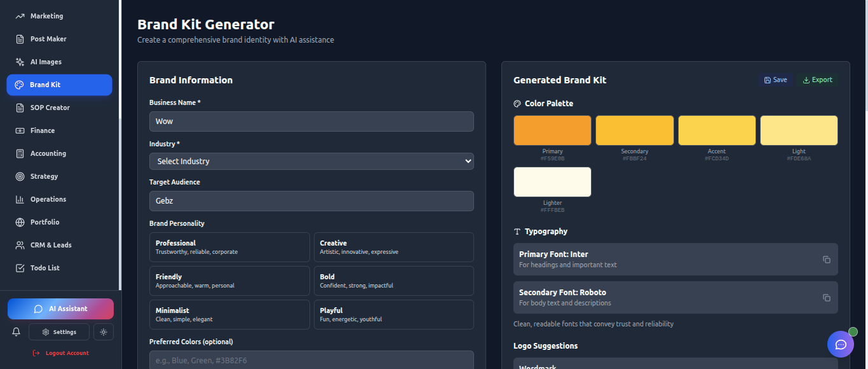The width and height of the screenshot is (868, 369).
Task: Expand the Select Industry dropdown
Action: tap(311, 161)
